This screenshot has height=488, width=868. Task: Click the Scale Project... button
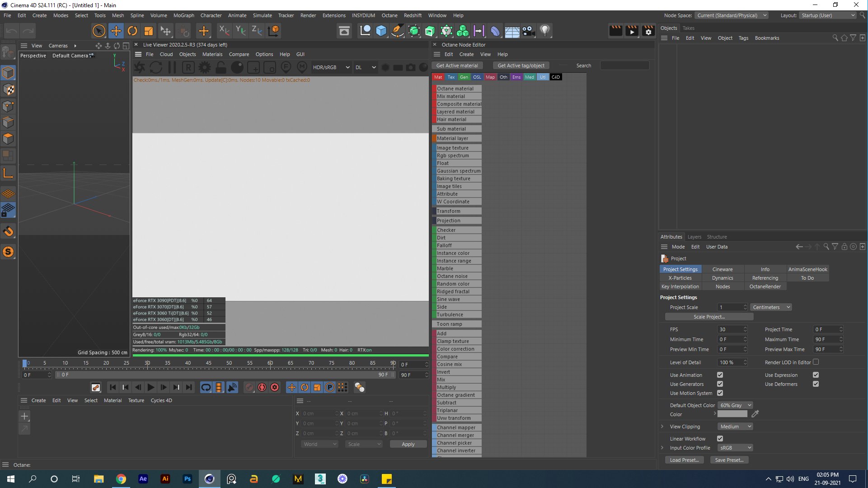tap(708, 317)
